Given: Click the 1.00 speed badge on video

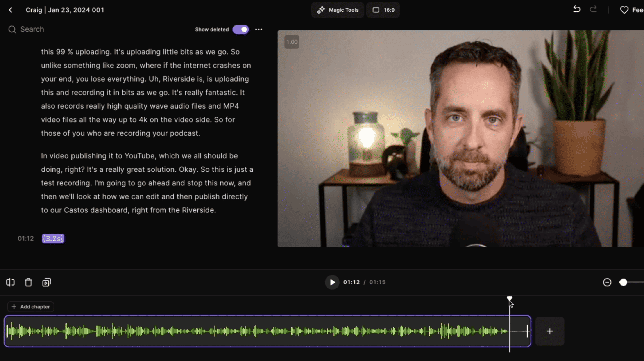Looking at the screenshot, I should [292, 42].
